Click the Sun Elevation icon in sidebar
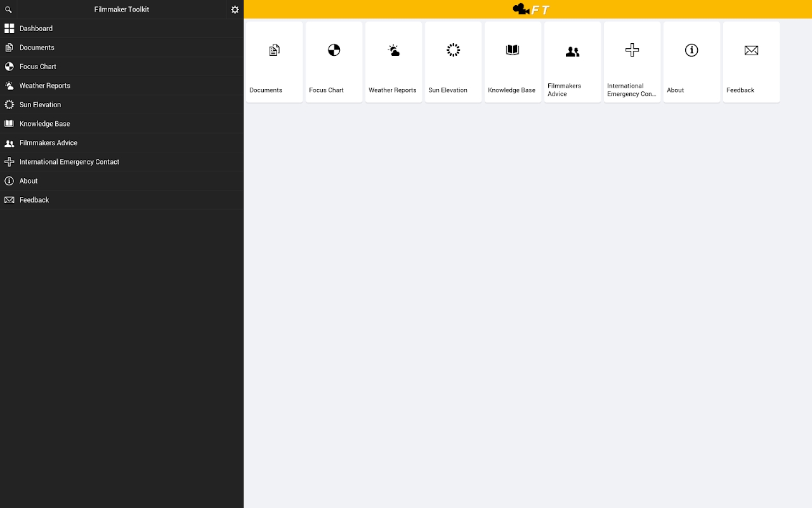812x508 pixels. tap(9, 105)
